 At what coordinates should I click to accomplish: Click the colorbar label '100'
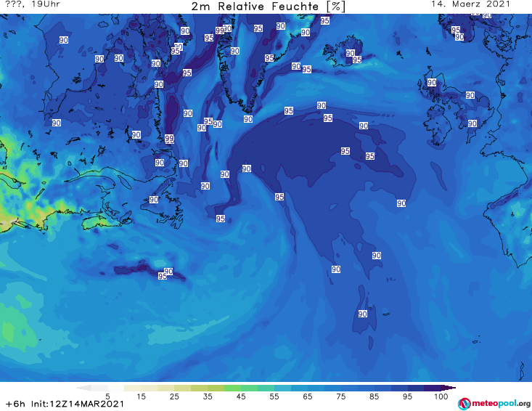[x=441, y=396]
